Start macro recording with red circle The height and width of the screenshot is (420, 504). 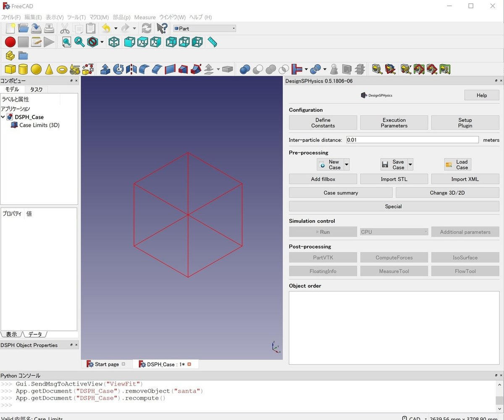click(10, 42)
